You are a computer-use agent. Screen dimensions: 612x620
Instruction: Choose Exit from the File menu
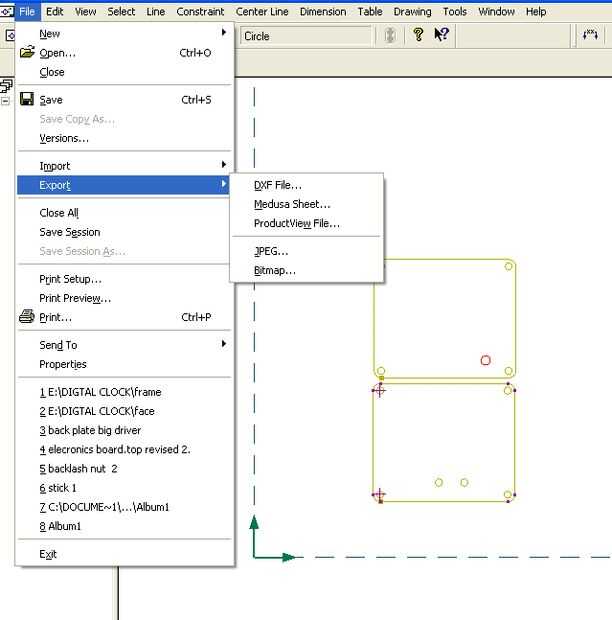(123, 554)
